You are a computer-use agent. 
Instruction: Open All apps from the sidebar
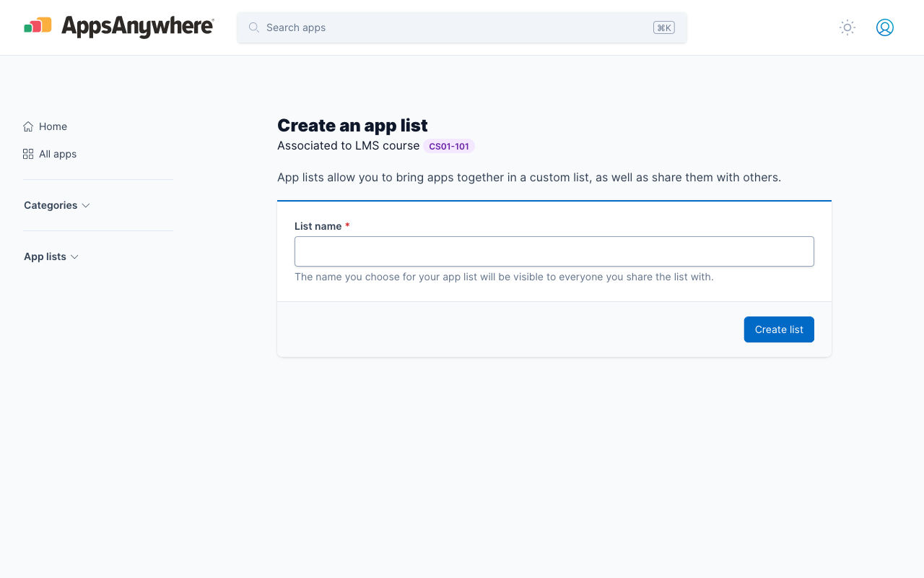pyautogui.click(x=58, y=154)
